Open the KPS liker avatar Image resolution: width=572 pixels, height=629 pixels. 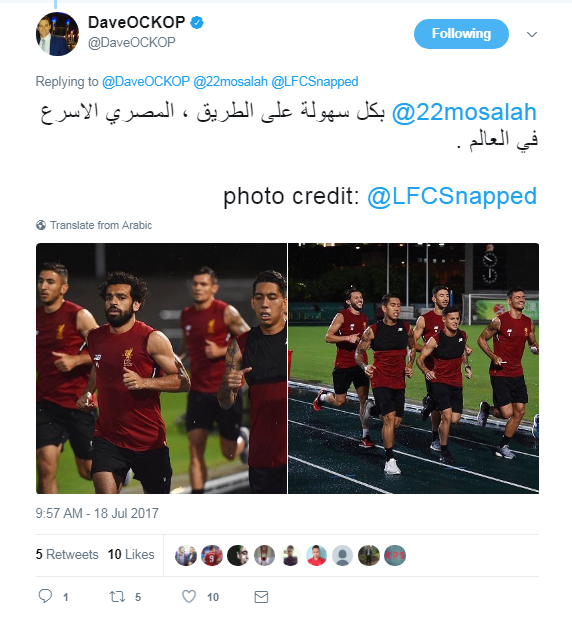pos(395,556)
